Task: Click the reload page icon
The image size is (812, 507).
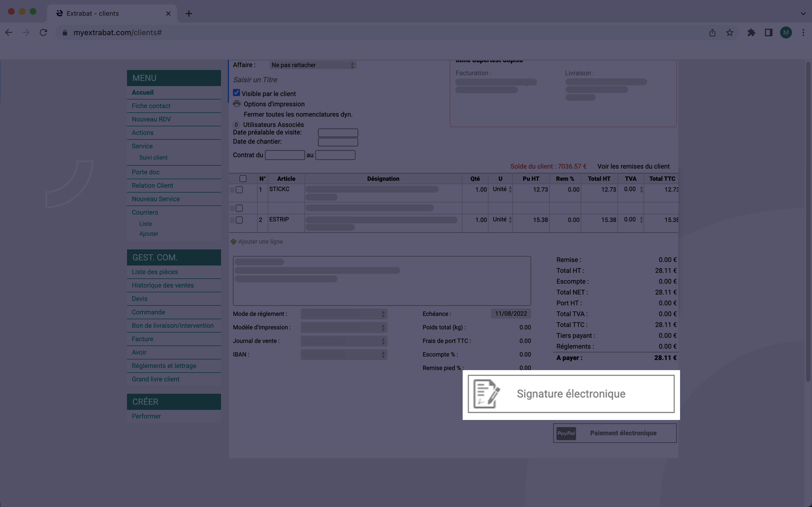Action: 43,32
